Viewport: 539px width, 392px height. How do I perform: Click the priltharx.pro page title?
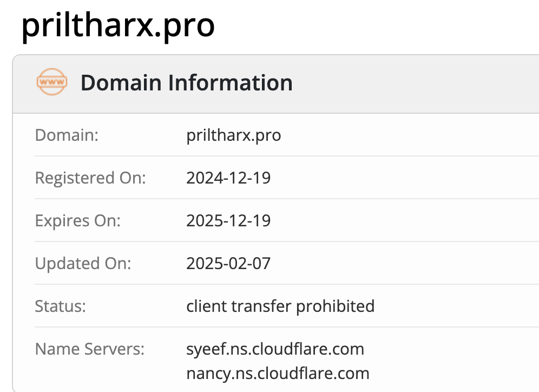pyautogui.click(x=118, y=25)
